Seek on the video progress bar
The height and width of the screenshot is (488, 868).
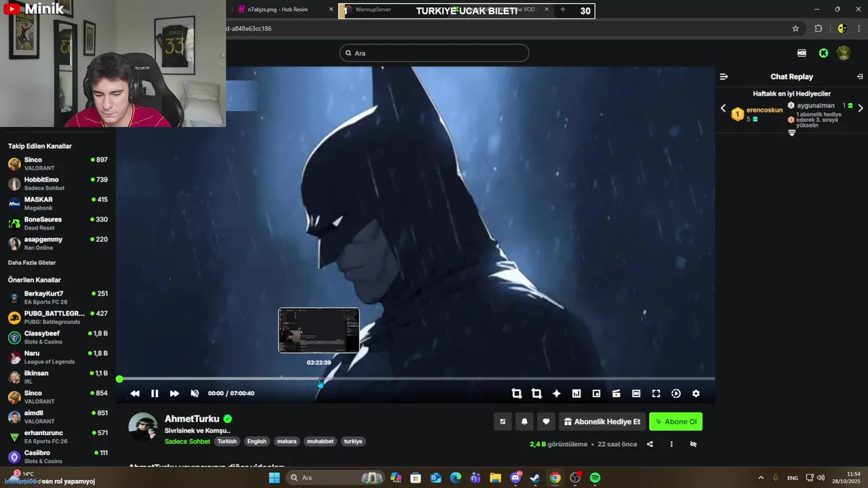click(417, 379)
